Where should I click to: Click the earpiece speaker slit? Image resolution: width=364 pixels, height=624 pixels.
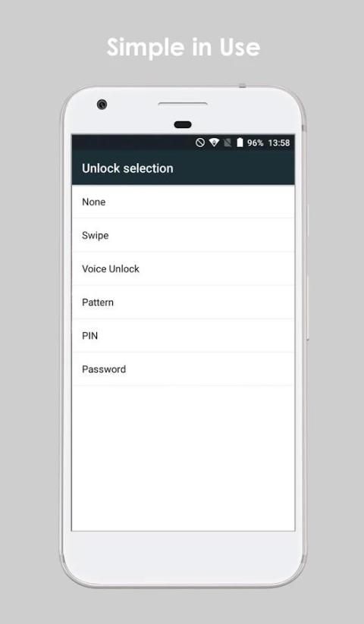click(183, 104)
